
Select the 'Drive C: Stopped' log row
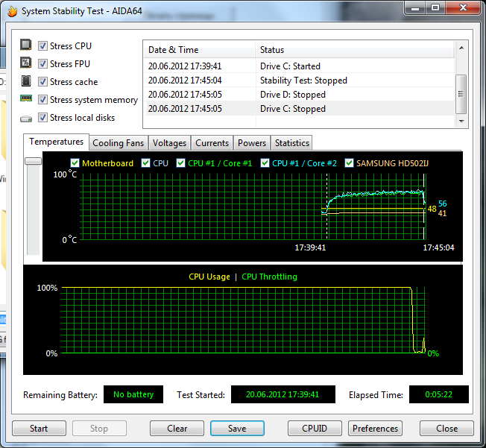point(299,109)
